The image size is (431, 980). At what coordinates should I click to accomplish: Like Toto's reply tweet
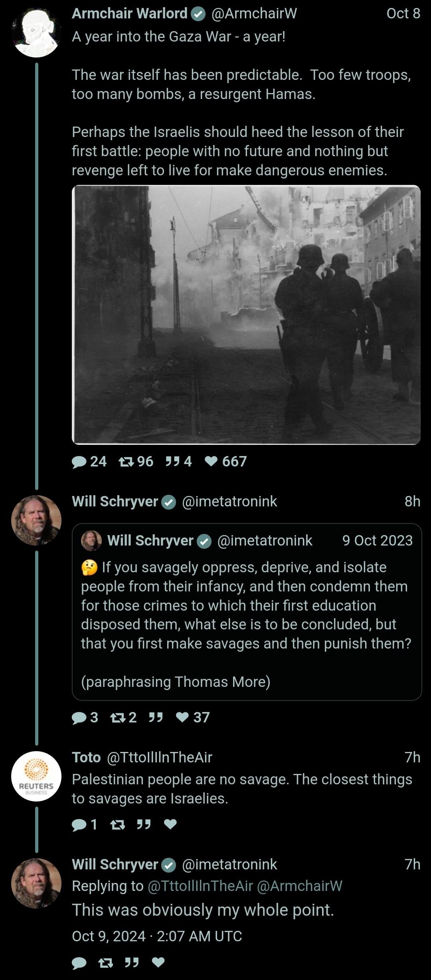[x=170, y=824]
